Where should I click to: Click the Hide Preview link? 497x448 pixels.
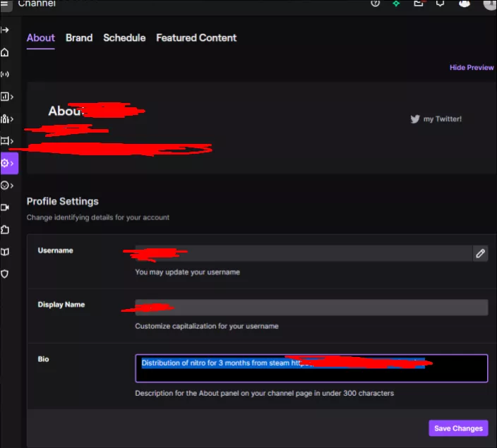point(472,68)
